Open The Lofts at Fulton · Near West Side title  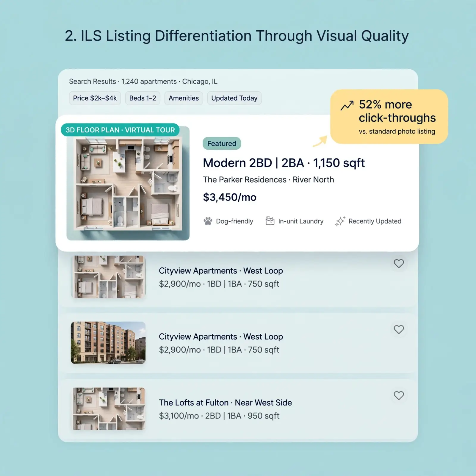[225, 403]
